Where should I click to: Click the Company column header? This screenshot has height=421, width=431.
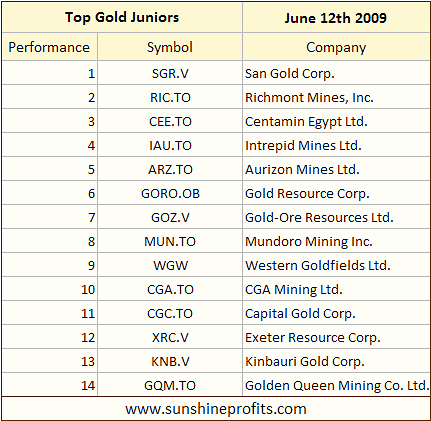coord(336,47)
